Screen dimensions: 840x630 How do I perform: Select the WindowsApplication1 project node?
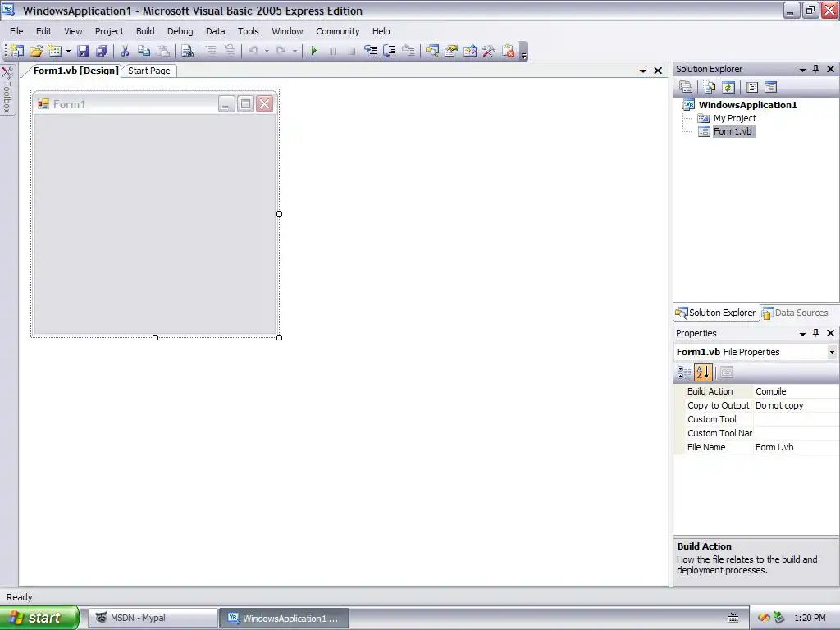click(x=747, y=105)
